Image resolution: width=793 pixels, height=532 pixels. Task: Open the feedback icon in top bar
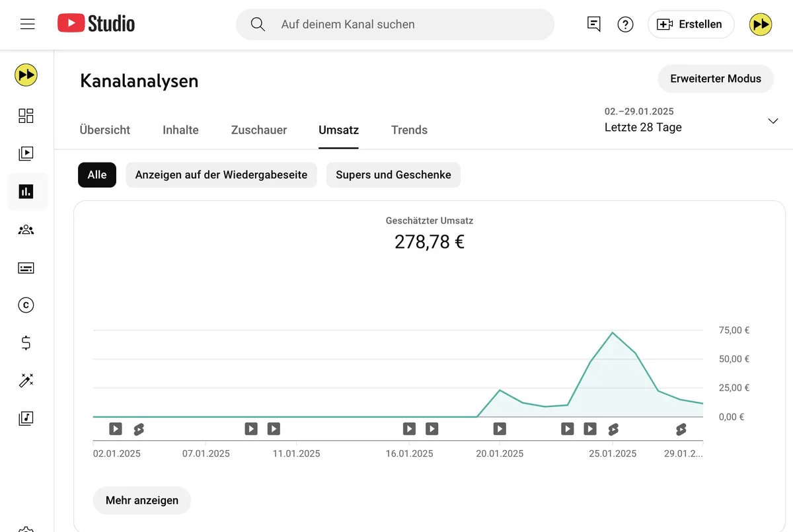594,24
